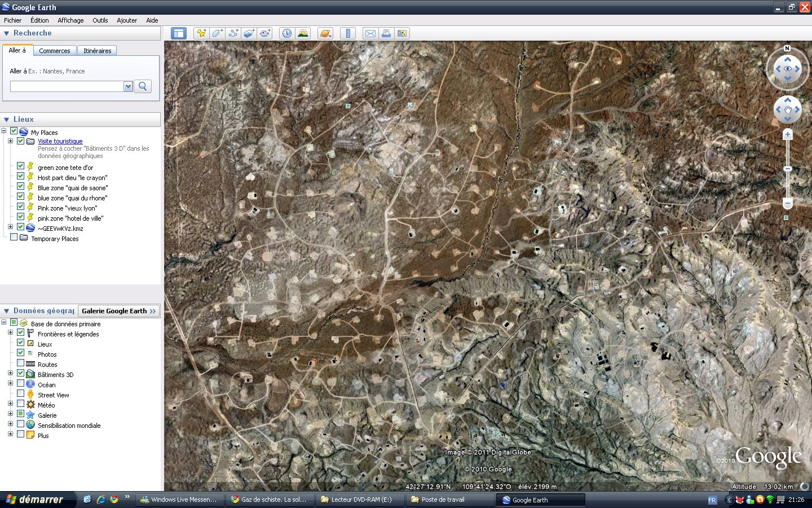Add a polygon using the toolbar icon
Screen dimensions: 812x508
click(x=217, y=33)
